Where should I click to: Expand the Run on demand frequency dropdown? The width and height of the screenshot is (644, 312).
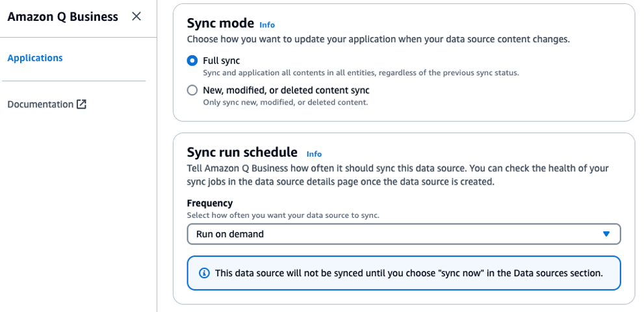pos(403,234)
